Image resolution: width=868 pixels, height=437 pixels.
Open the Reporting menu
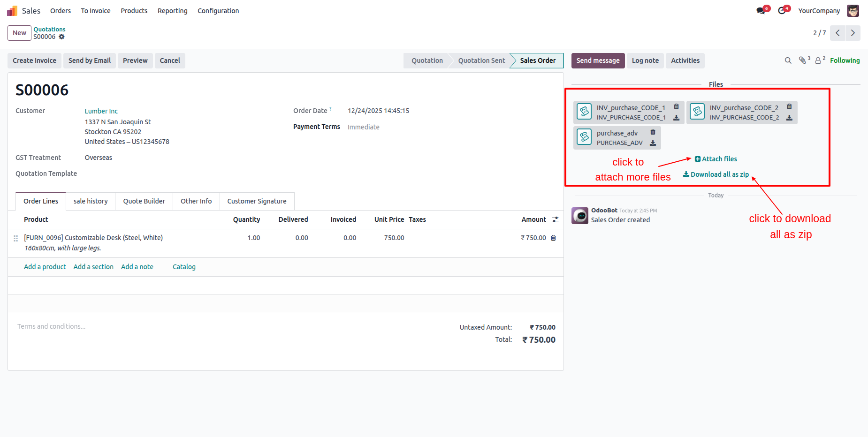(x=173, y=11)
